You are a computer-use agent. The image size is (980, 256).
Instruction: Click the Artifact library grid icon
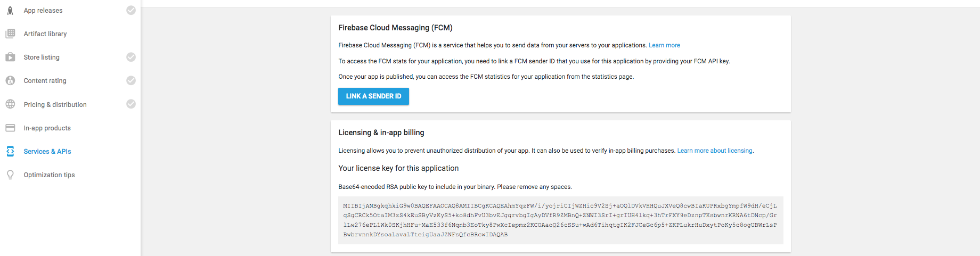click(10, 34)
